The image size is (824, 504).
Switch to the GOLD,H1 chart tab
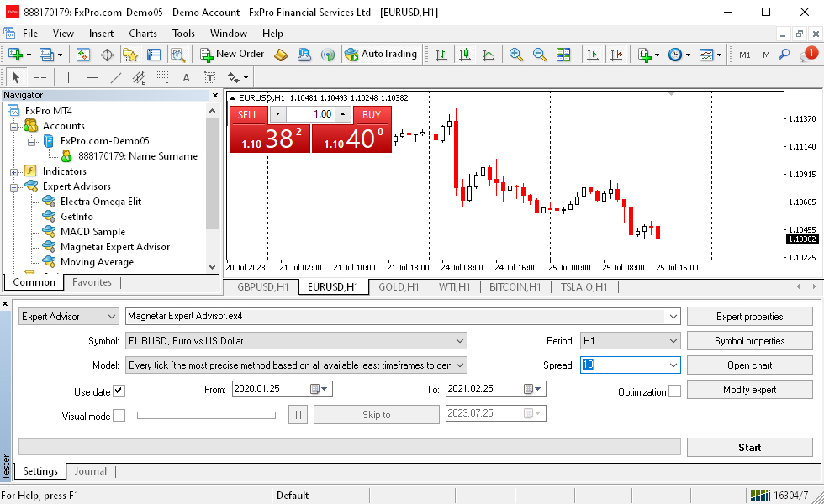click(x=399, y=287)
